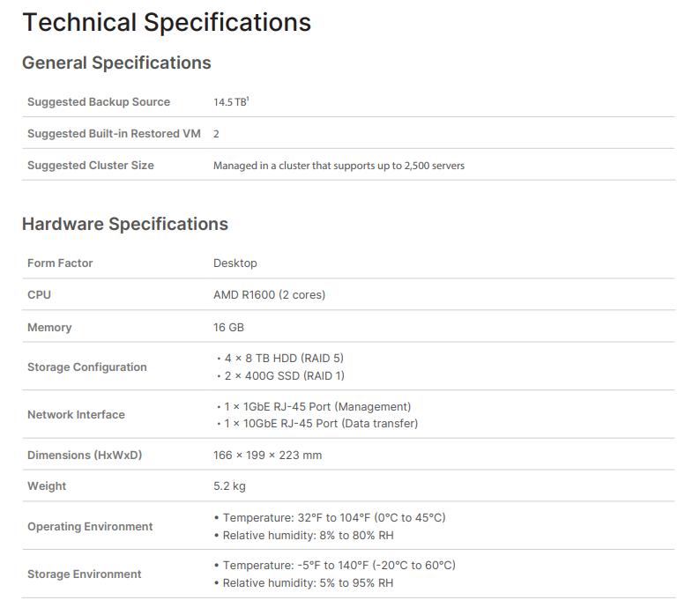Select the Memory value 16 GB
The width and height of the screenshot is (700, 615).
click(228, 328)
